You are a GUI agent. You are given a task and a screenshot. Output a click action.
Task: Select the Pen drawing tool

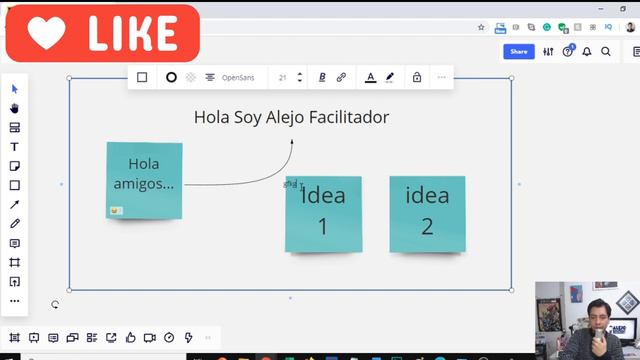tap(15, 224)
